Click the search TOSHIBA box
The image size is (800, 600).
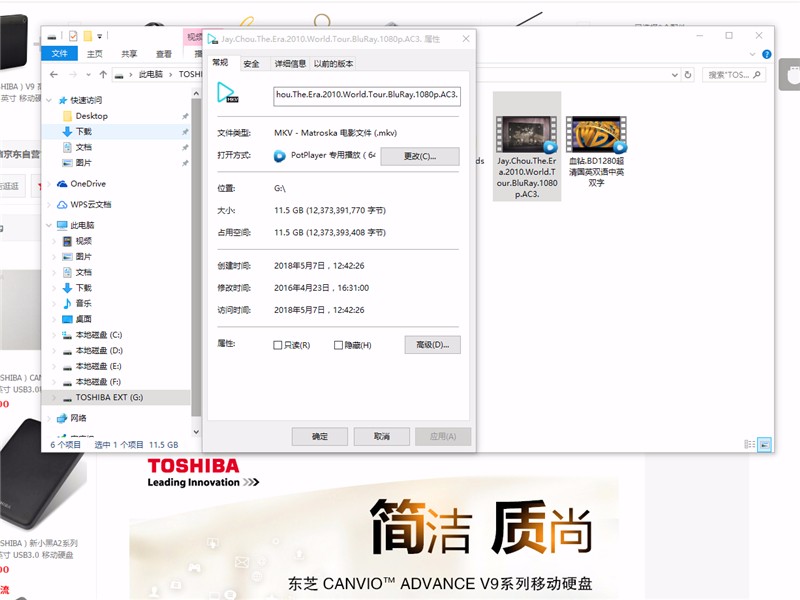pos(733,75)
